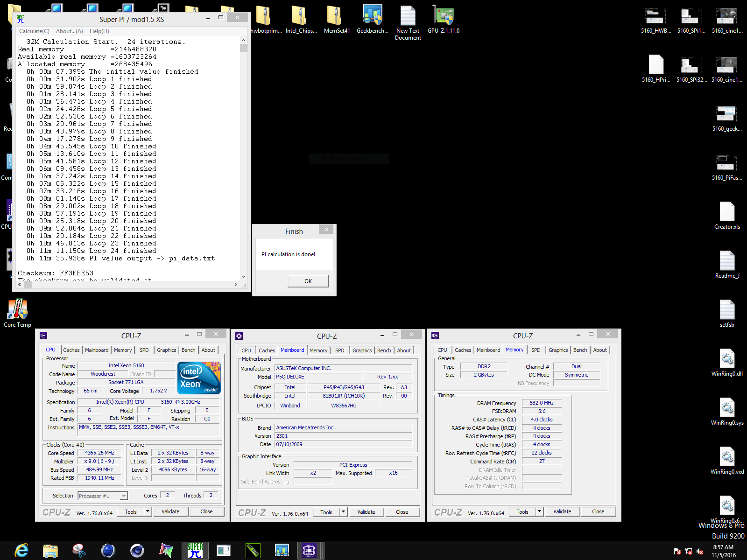Open the GPU-Z.1.11.0 desktop shortcut
Image resolution: width=747 pixels, height=560 pixels.
444,19
